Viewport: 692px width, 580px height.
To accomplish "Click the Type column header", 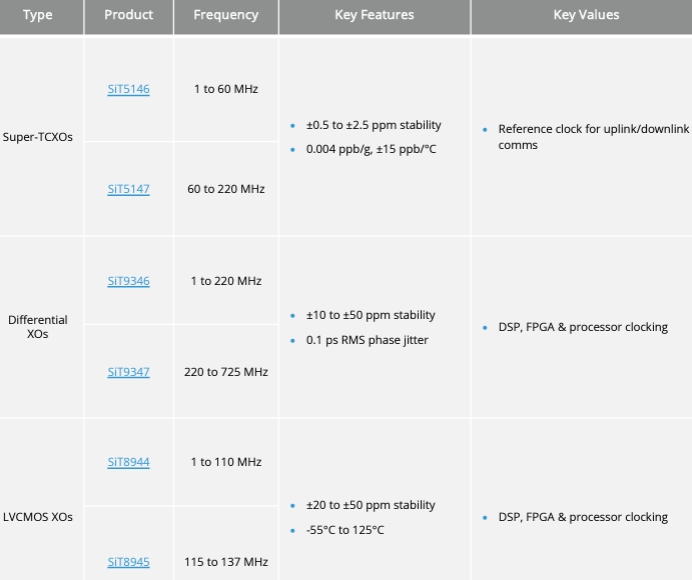I will (x=37, y=15).
